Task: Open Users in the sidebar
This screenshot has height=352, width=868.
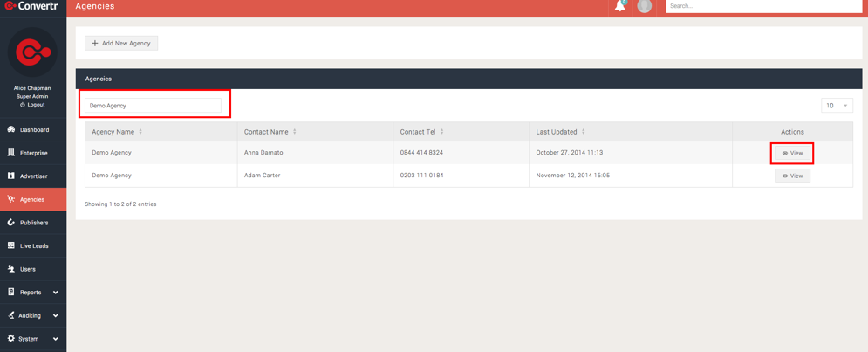Action: pyautogui.click(x=28, y=269)
